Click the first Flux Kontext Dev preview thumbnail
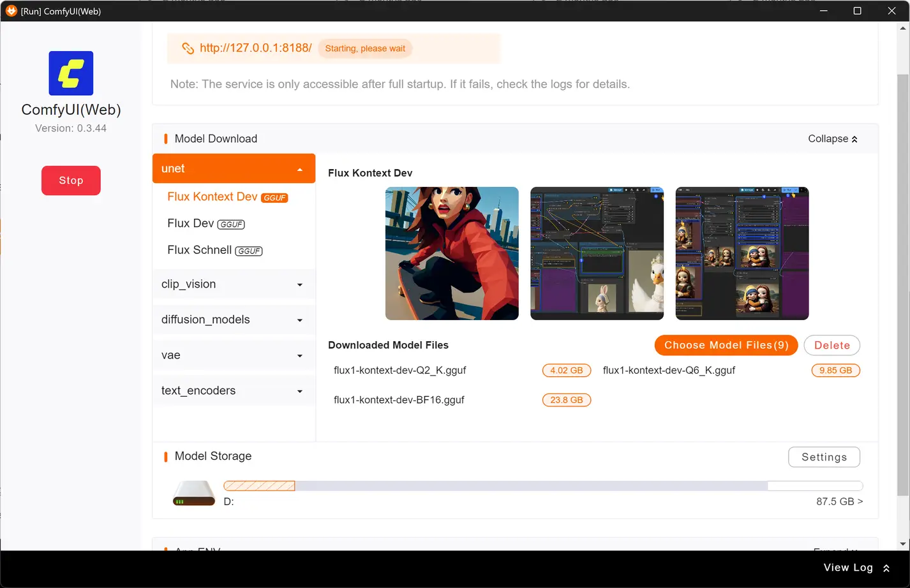910x588 pixels. click(x=452, y=253)
